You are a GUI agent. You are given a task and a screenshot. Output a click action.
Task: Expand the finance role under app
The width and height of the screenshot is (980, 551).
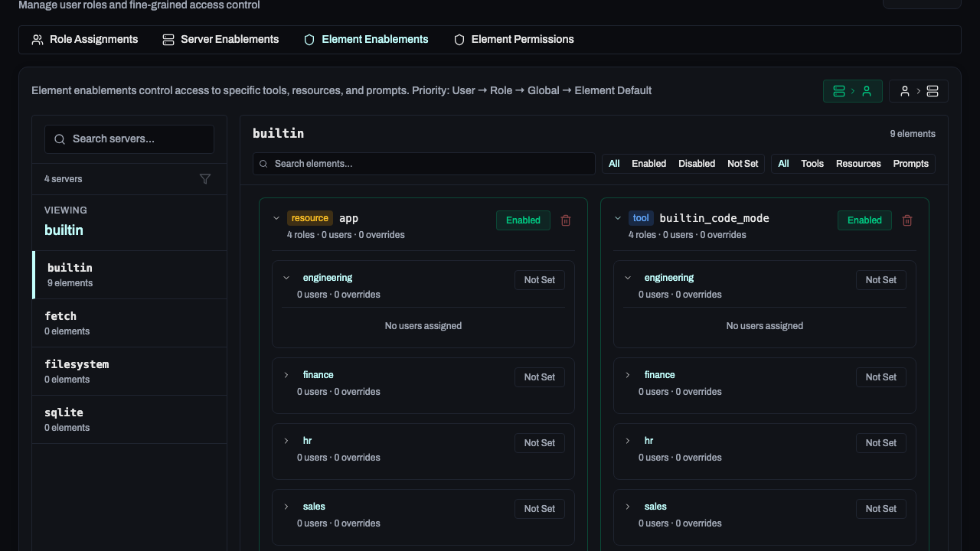286,375
